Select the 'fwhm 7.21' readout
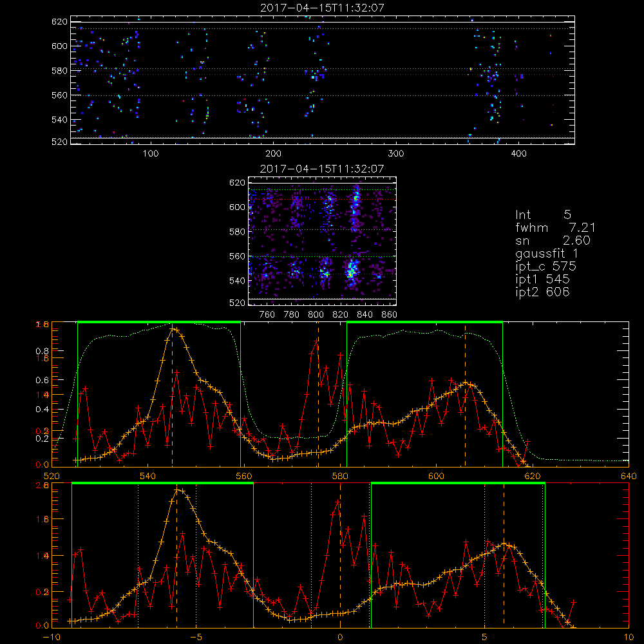The height and width of the screenshot is (644, 644). tap(555, 227)
